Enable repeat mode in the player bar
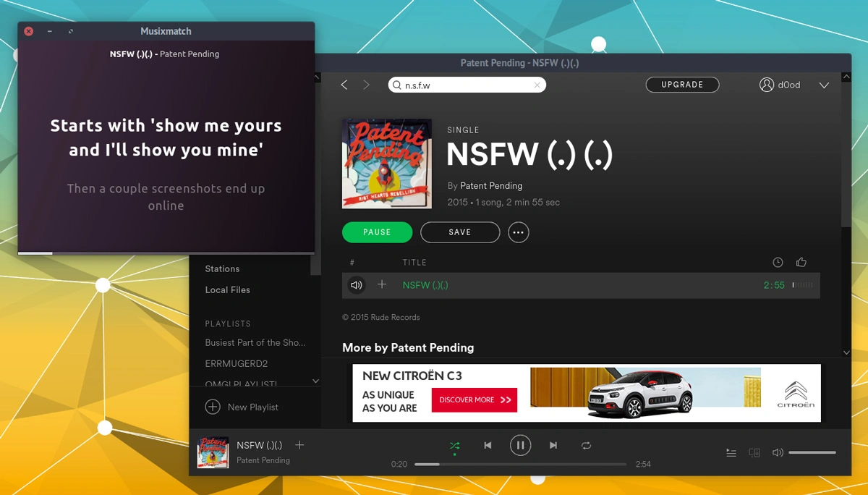 (x=586, y=445)
